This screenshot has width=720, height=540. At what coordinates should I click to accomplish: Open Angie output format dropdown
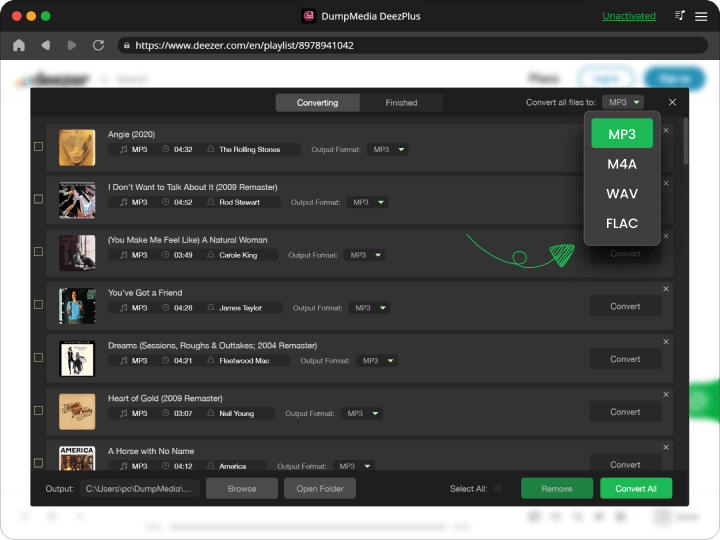point(388,150)
